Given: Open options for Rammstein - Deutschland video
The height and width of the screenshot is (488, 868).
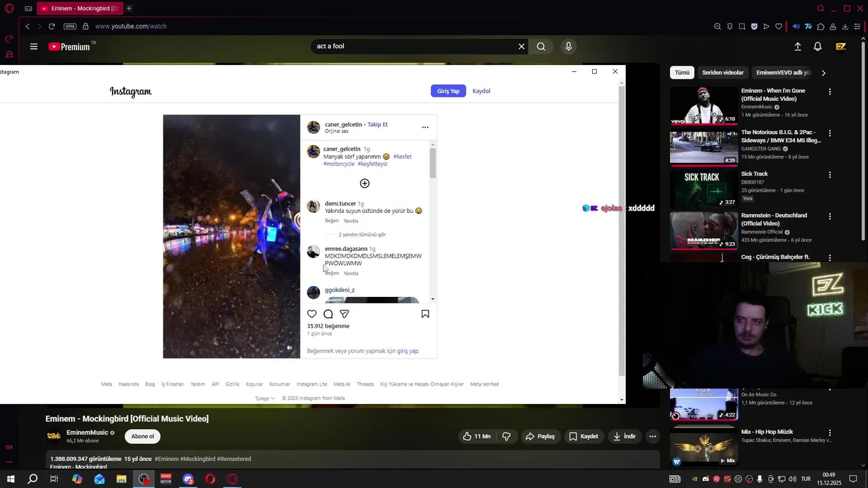Looking at the screenshot, I should 829,216.
